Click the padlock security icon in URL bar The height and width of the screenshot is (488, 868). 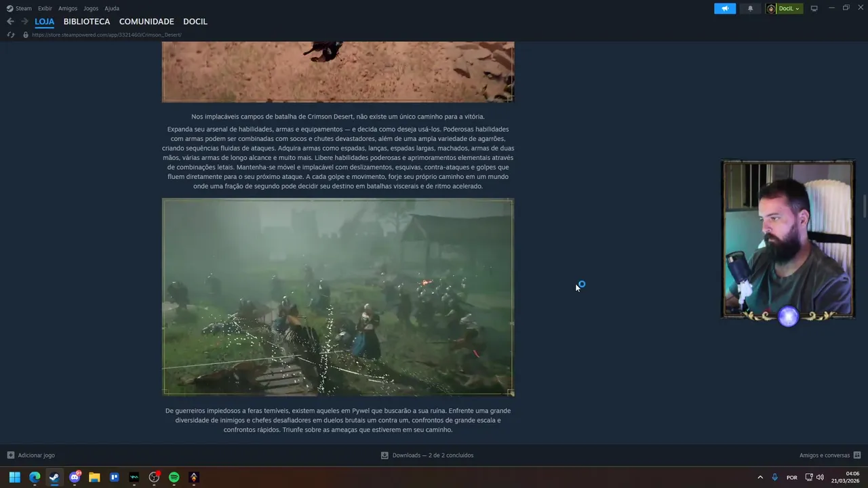26,35
